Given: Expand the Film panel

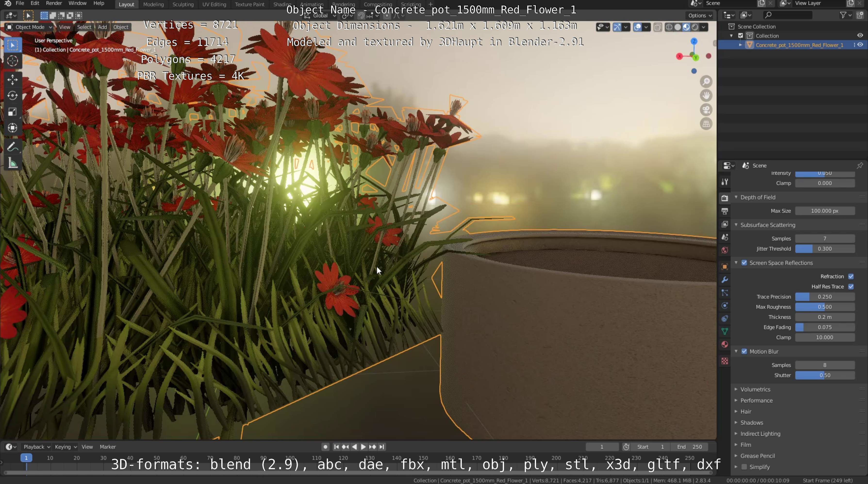Looking at the screenshot, I should tap(745, 445).
